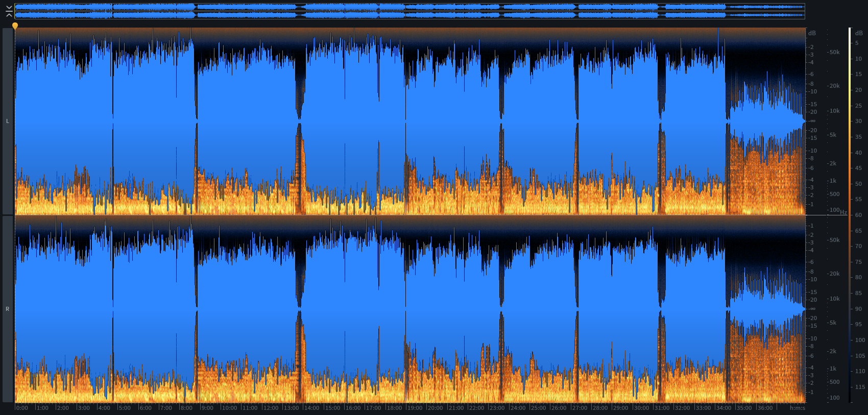Click 50k on the R channel frequency scale
Screen dimensions: 868x415
point(834,240)
